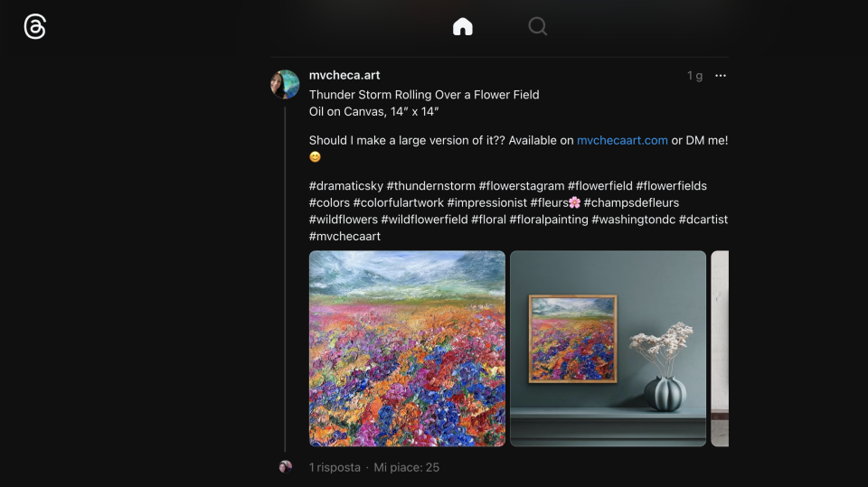Open hashtag #mvchecaart
868x487 pixels.
pyautogui.click(x=344, y=237)
